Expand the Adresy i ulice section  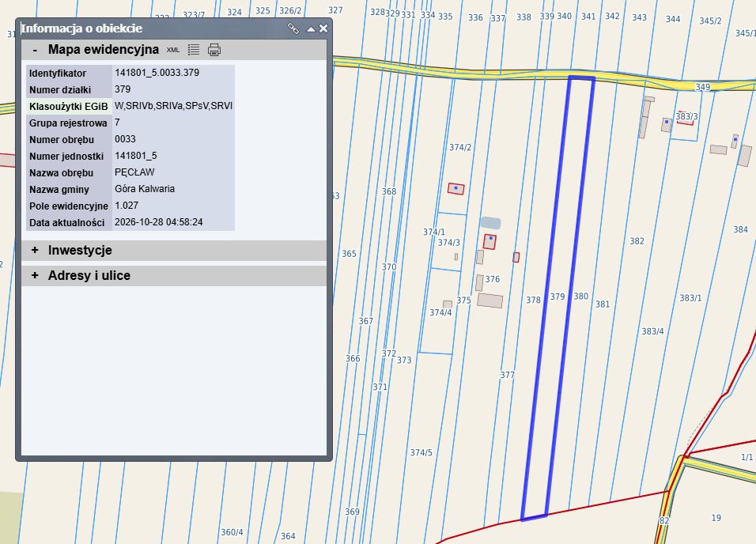35,275
